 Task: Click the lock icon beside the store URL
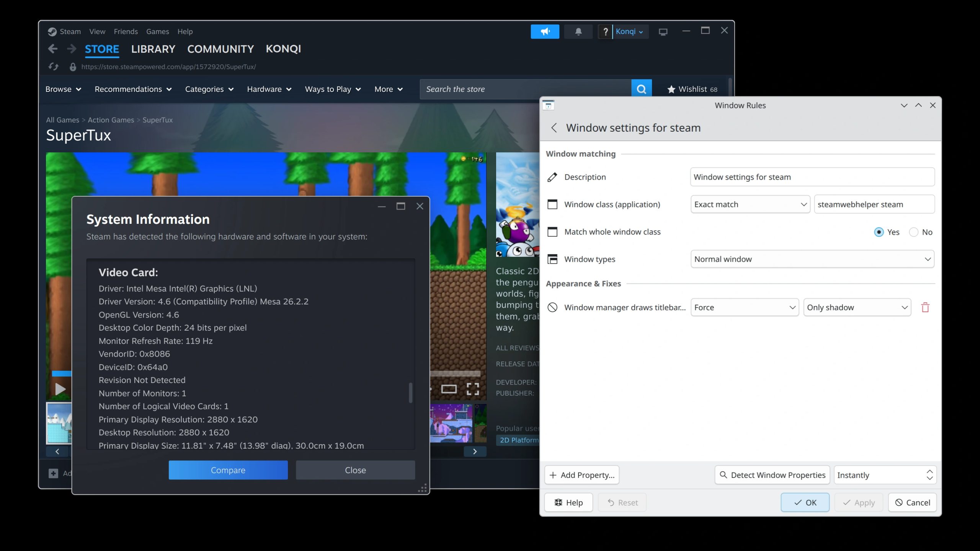(72, 67)
